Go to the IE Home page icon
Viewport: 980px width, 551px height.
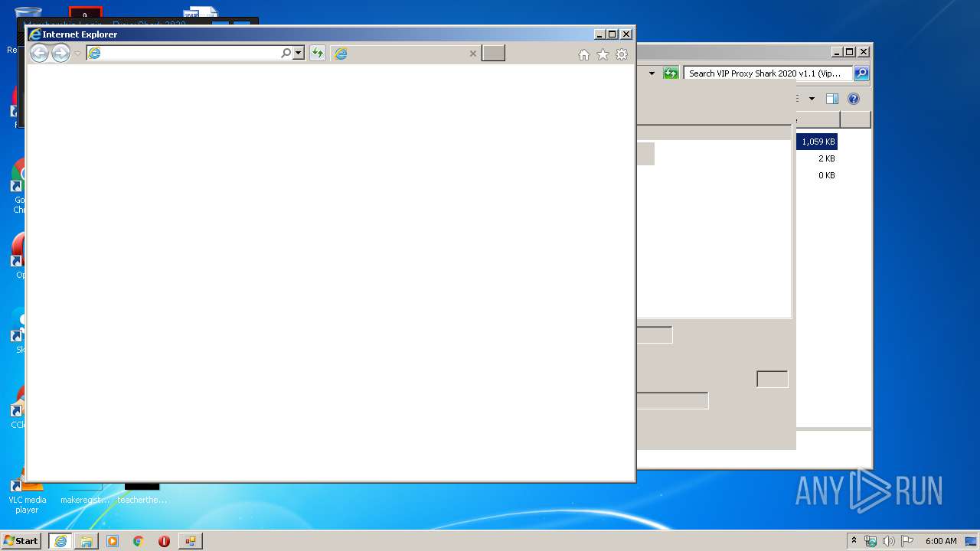coord(584,54)
